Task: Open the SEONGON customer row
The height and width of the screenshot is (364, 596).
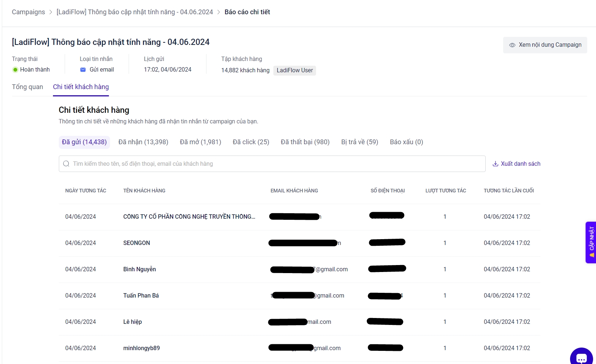Action: [x=136, y=243]
